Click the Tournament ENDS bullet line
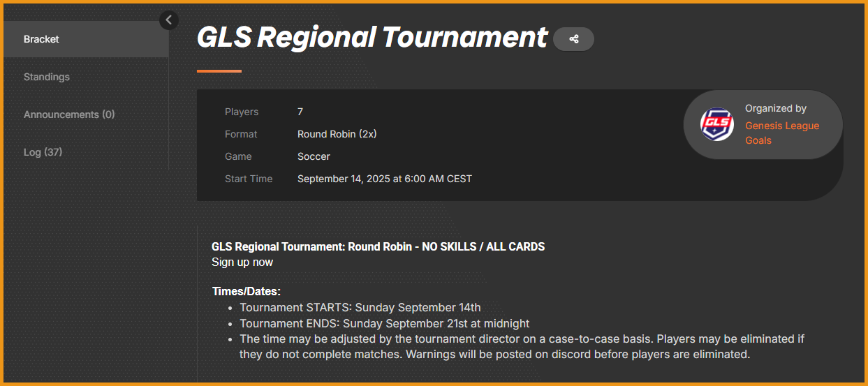868x386 pixels. click(x=384, y=323)
